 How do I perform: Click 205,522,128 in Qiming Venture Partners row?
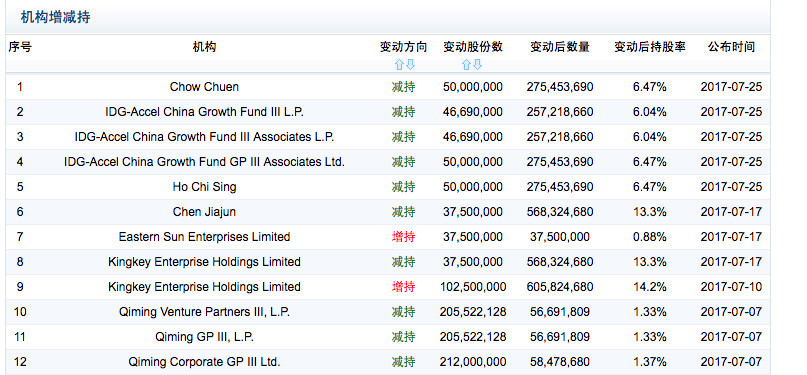click(473, 312)
